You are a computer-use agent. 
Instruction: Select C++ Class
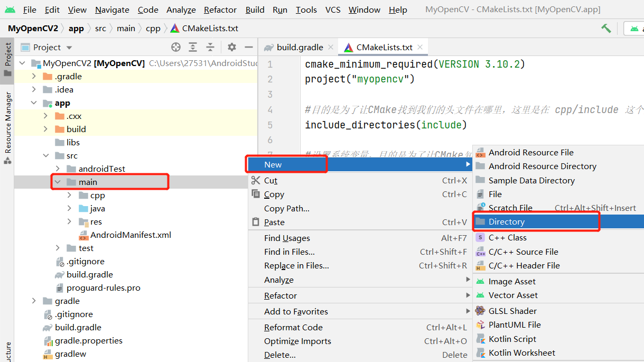coord(558,237)
